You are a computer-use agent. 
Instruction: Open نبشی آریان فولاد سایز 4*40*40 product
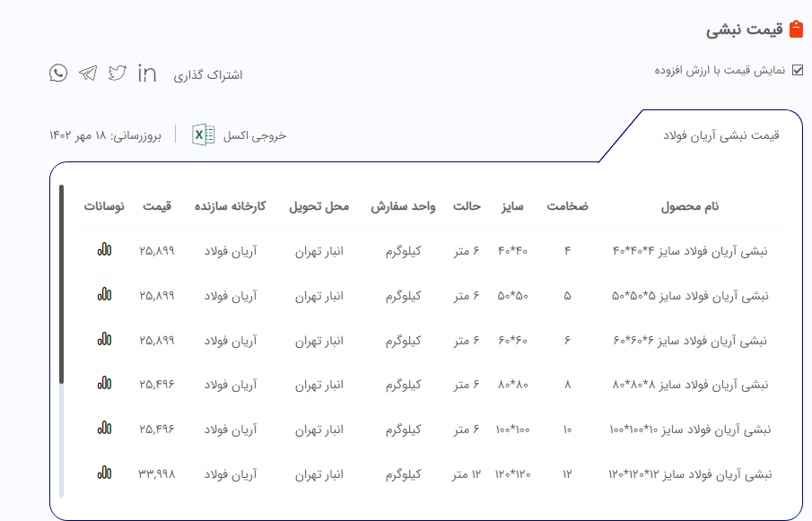pyautogui.click(x=690, y=251)
